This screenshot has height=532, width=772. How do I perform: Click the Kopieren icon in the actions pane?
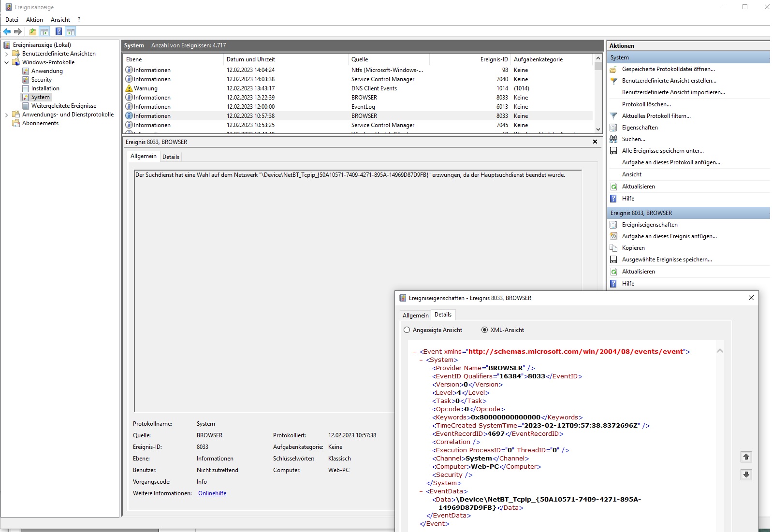613,248
